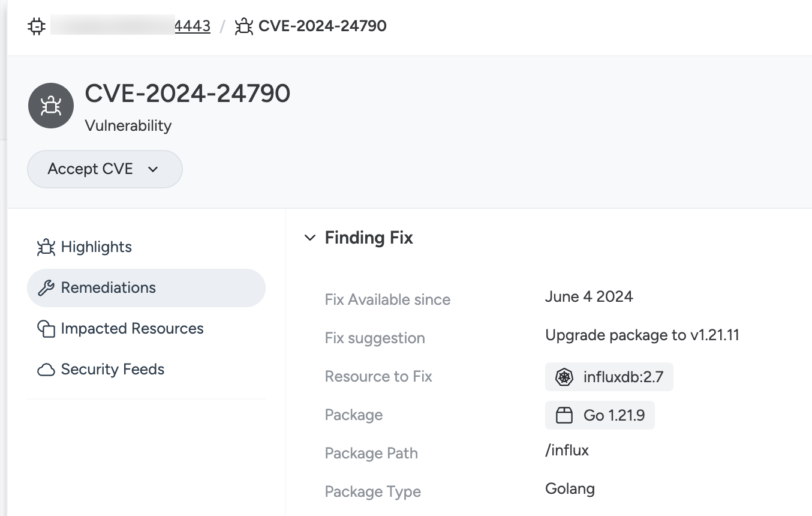Collapse the Finding Fix section
Viewport: 812px width, 516px height.
(x=310, y=238)
